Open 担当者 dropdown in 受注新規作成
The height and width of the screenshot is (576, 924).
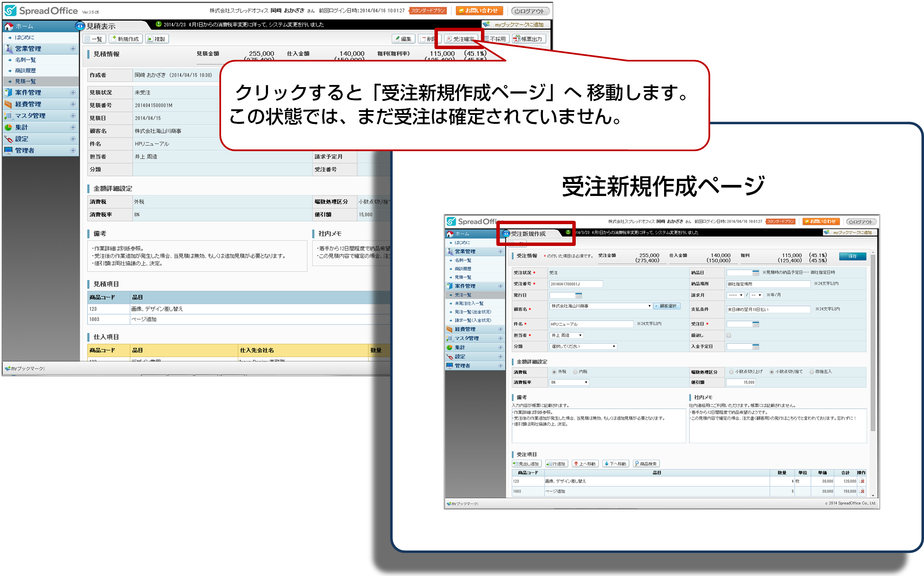(566, 336)
